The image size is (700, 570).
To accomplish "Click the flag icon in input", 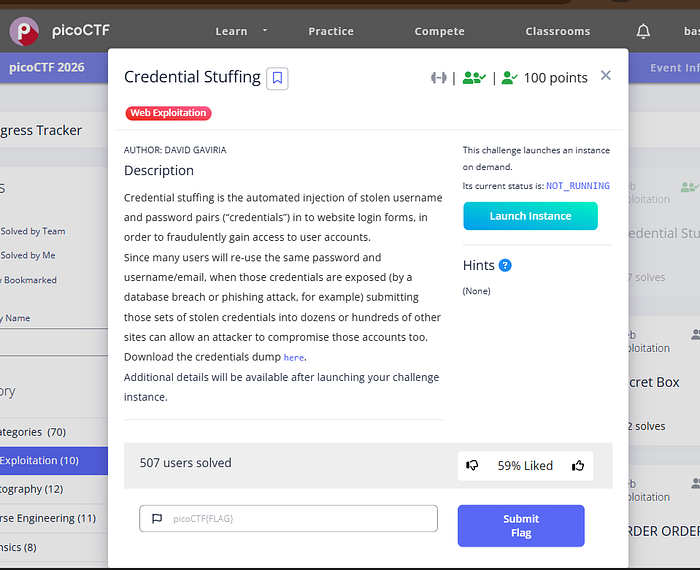I will [157, 518].
